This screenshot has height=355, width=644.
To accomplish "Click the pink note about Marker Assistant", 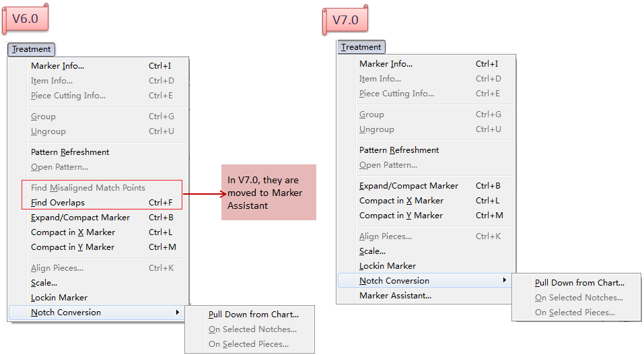I will coord(268,193).
